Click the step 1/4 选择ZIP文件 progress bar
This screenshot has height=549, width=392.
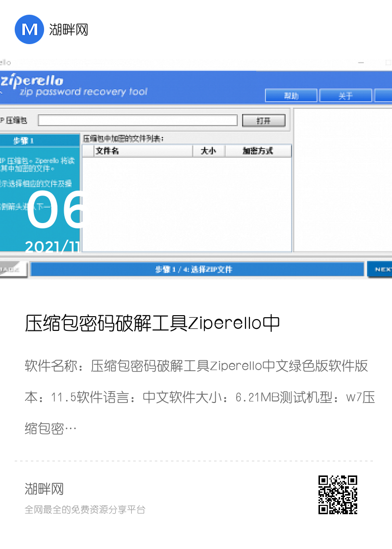197,269
